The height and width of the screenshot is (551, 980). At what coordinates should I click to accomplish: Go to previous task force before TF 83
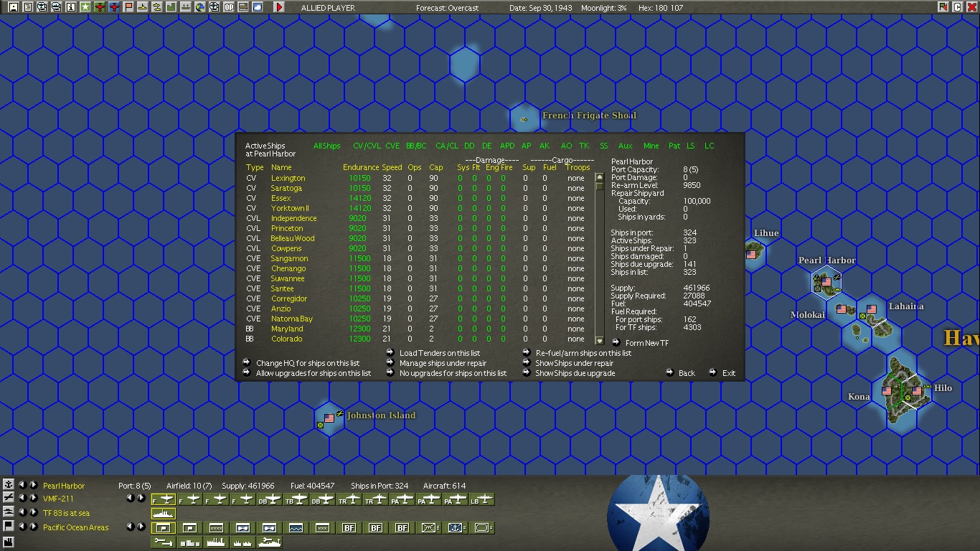click(22, 512)
